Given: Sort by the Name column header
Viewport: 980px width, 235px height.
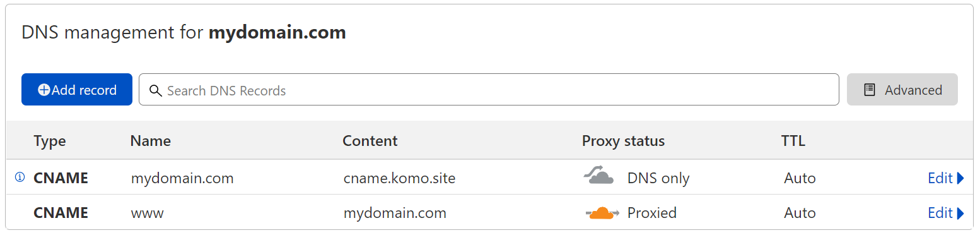Looking at the screenshot, I should click(x=151, y=140).
